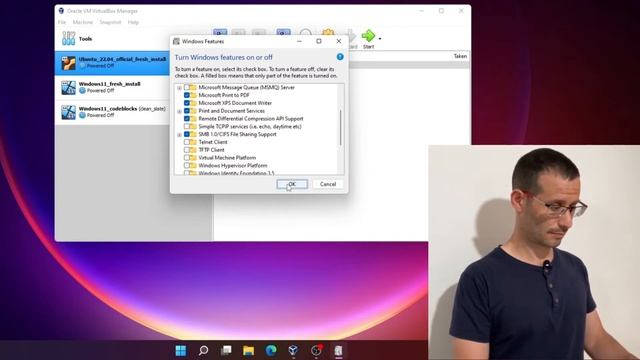Click the VirtualBox Manager title bar logo
Image resolution: width=640 pixels, height=360 pixels.
pyautogui.click(x=61, y=11)
